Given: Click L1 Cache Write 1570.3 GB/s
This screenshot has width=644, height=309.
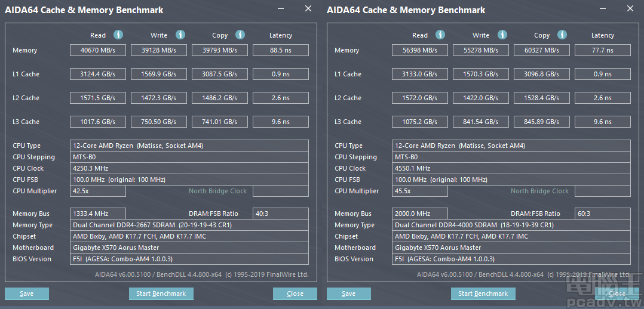Looking at the screenshot, I should (480, 75).
